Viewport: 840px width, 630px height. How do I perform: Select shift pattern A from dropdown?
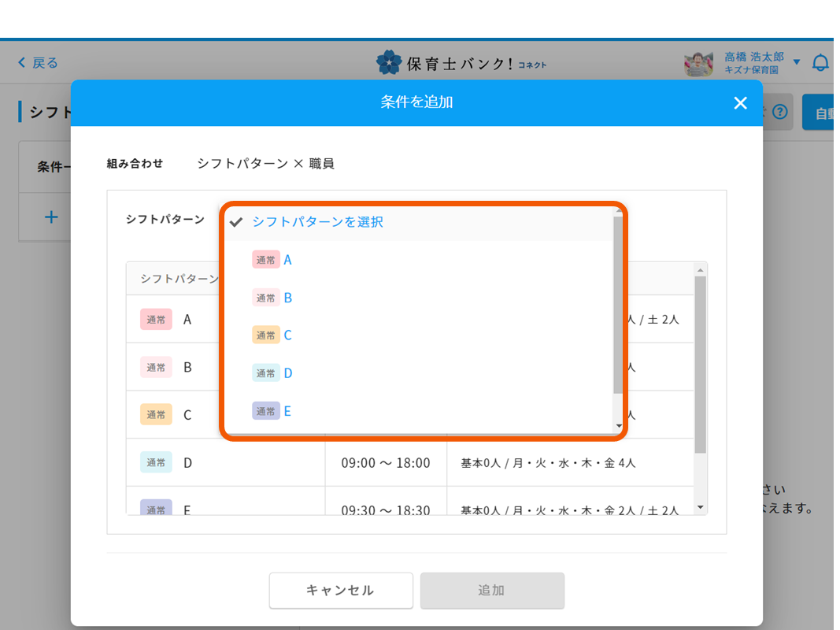point(287,260)
